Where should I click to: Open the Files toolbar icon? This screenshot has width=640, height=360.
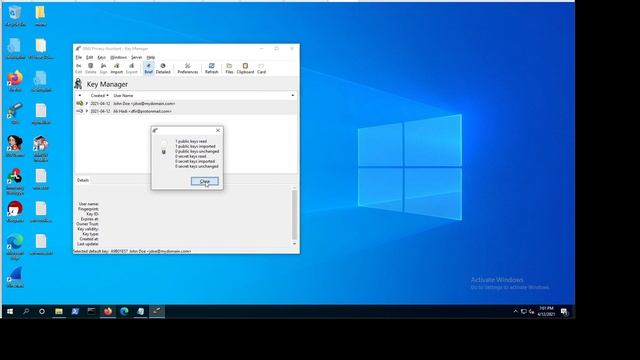click(229, 68)
